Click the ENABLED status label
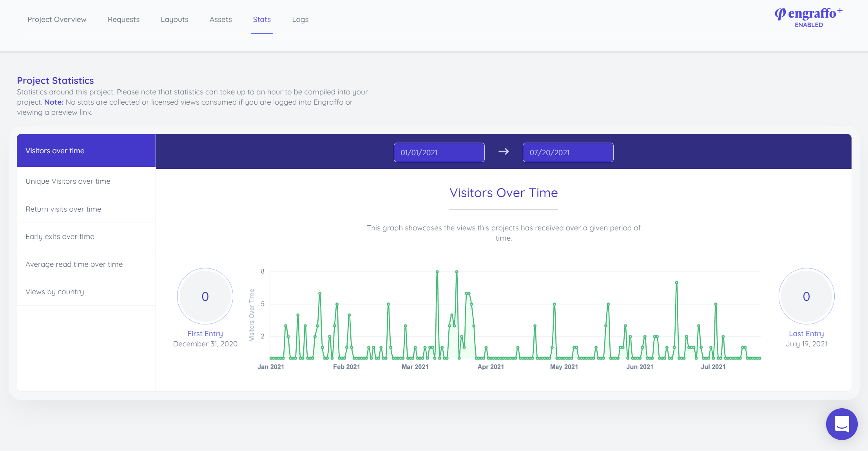 coord(809,25)
